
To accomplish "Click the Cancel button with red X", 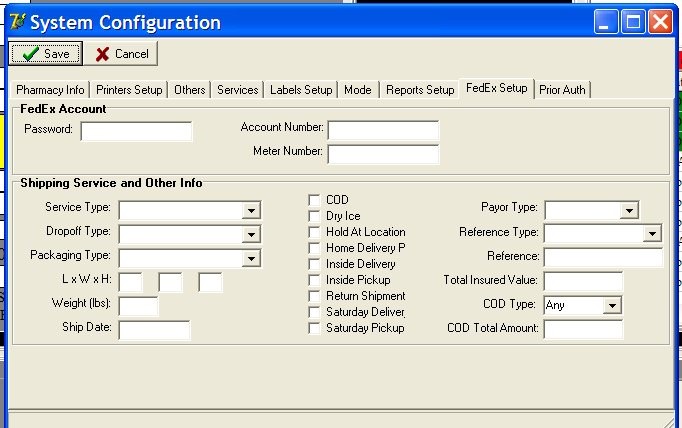I will (x=121, y=54).
